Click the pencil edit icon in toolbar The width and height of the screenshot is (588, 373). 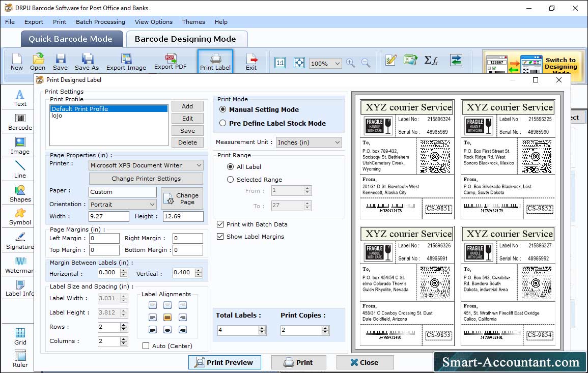(391, 60)
